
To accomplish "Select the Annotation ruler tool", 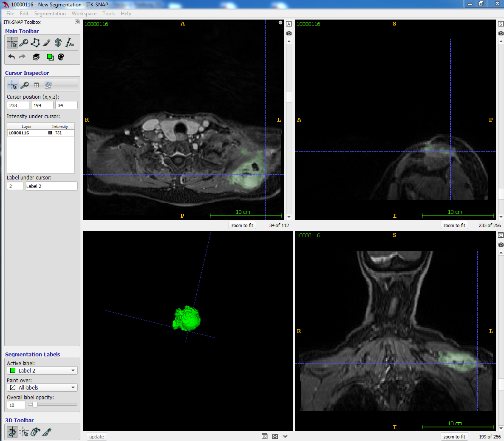I will pos(70,43).
